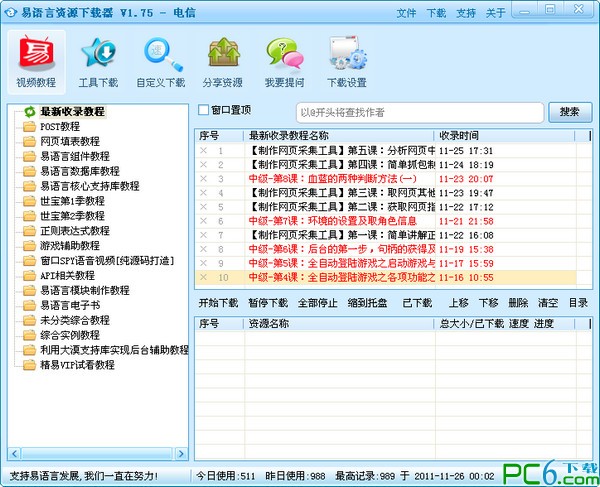Focus the author search input field
This screenshot has height=487, width=600.
(420, 112)
